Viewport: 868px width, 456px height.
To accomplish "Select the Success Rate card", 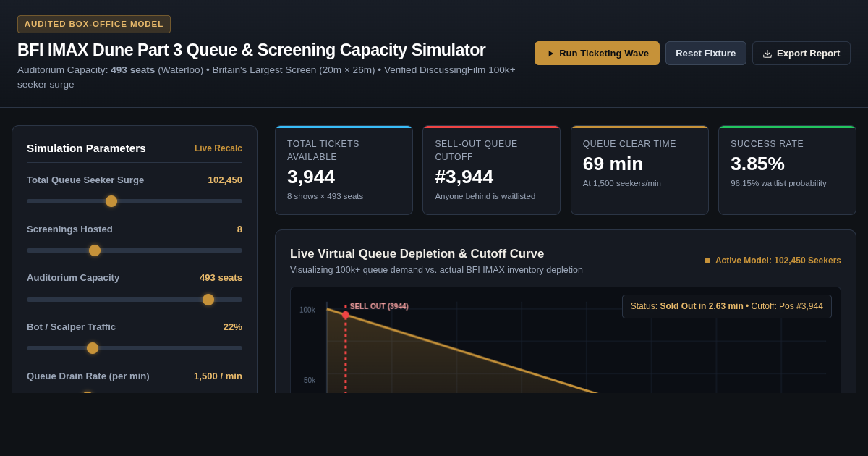I will click(x=787, y=170).
